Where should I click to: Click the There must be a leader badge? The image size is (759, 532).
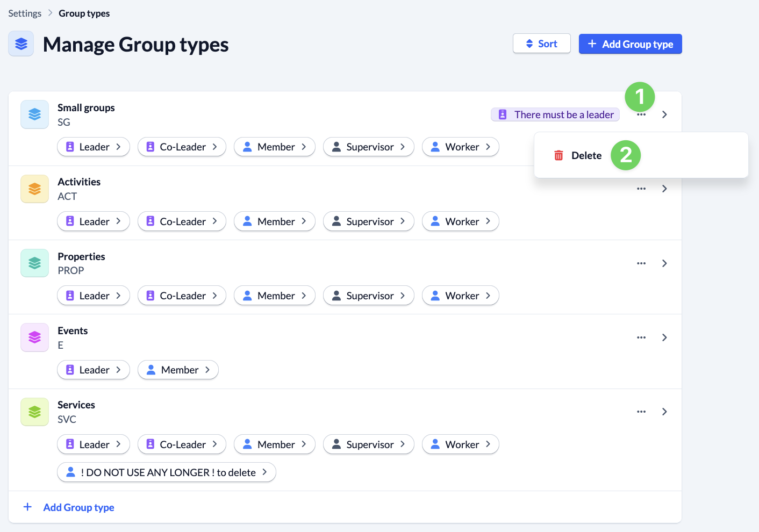tap(555, 114)
